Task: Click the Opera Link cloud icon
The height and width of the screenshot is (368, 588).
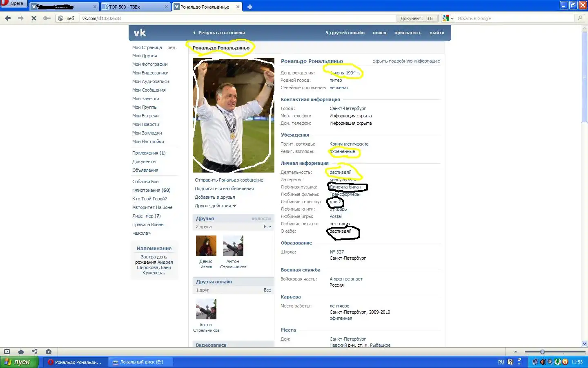Action: tap(21, 352)
